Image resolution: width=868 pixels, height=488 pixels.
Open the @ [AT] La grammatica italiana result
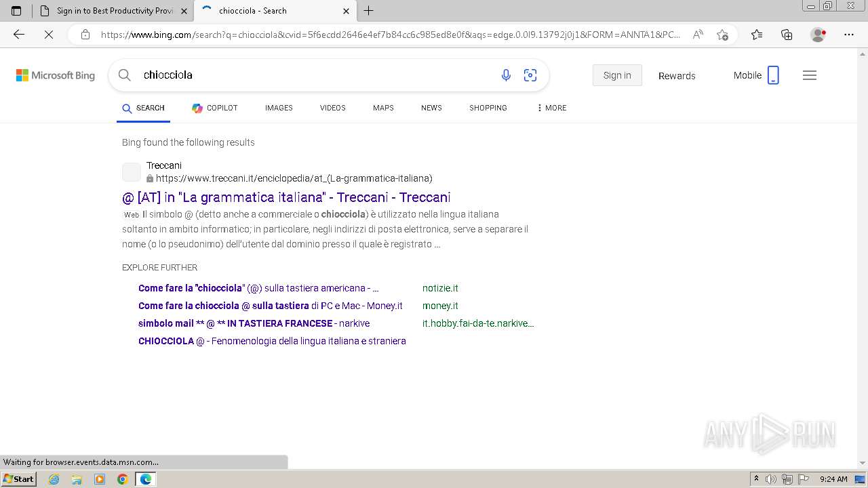click(286, 197)
